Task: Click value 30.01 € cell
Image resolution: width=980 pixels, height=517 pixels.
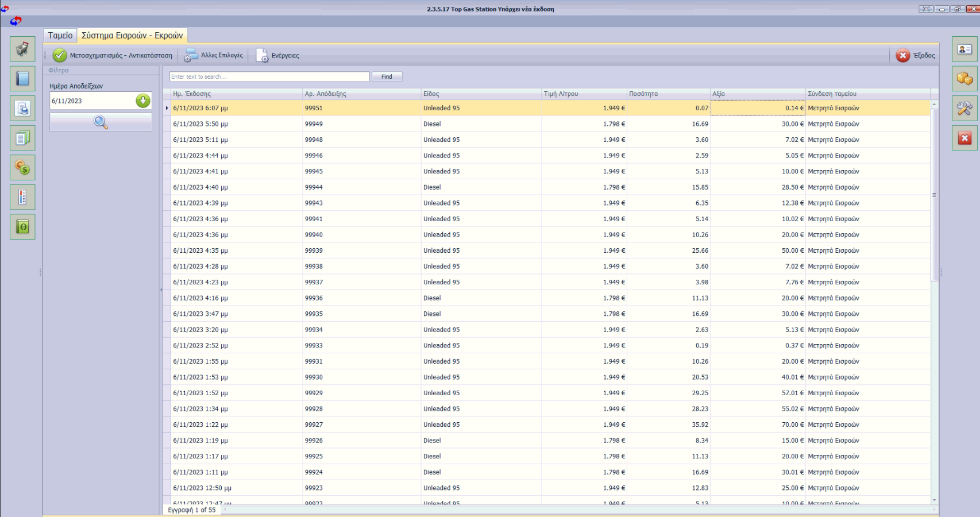Action: [758, 472]
